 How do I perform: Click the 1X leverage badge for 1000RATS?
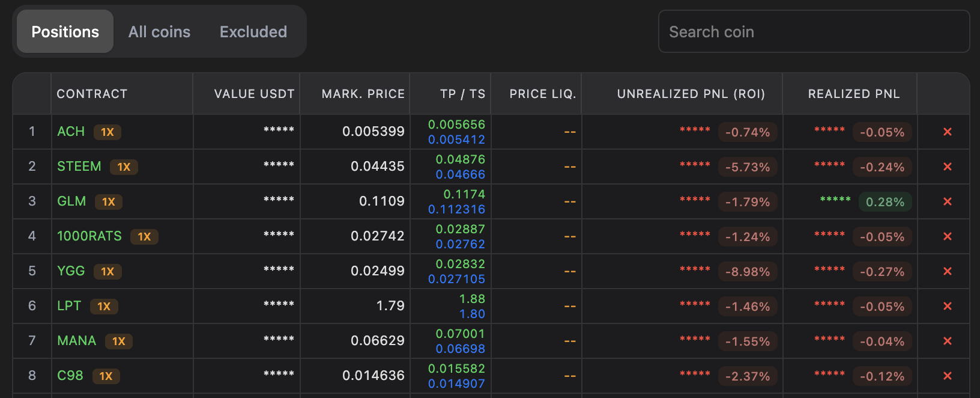point(144,237)
